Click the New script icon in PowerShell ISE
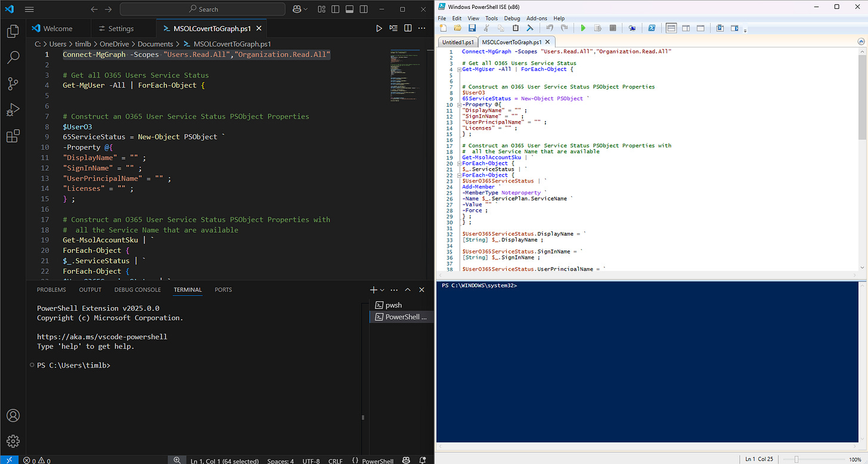This screenshot has height=464, width=868. click(443, 28)
